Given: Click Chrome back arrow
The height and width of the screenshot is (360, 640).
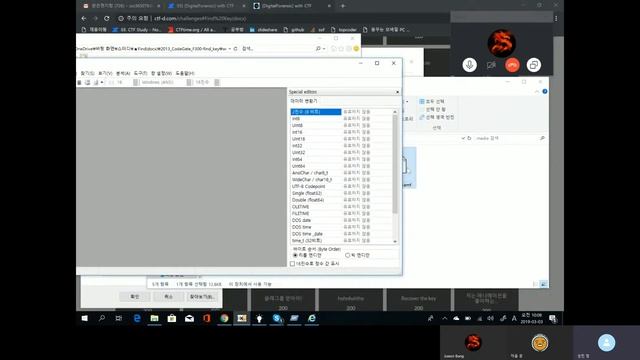Looking at the screenshot, I should click(84, 18).
